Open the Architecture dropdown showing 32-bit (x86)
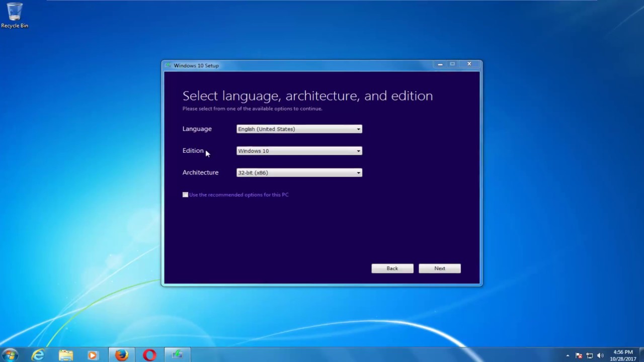 tap(299, 172)
